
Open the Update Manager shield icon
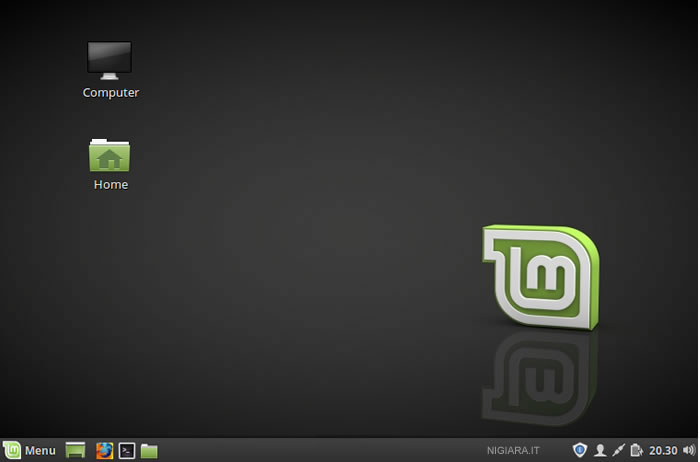579,450
